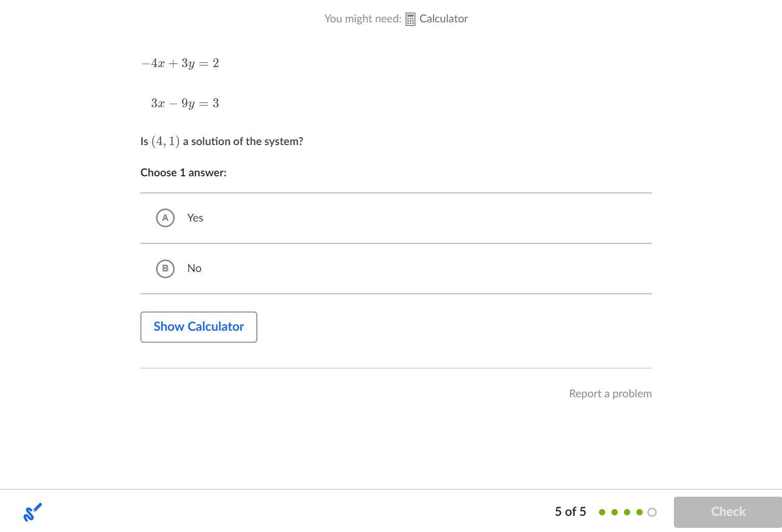Viewport: 782px width, 532px height.
Task: Click the equation −4x + 3y = 2
Action: click(x=180, y=63)
